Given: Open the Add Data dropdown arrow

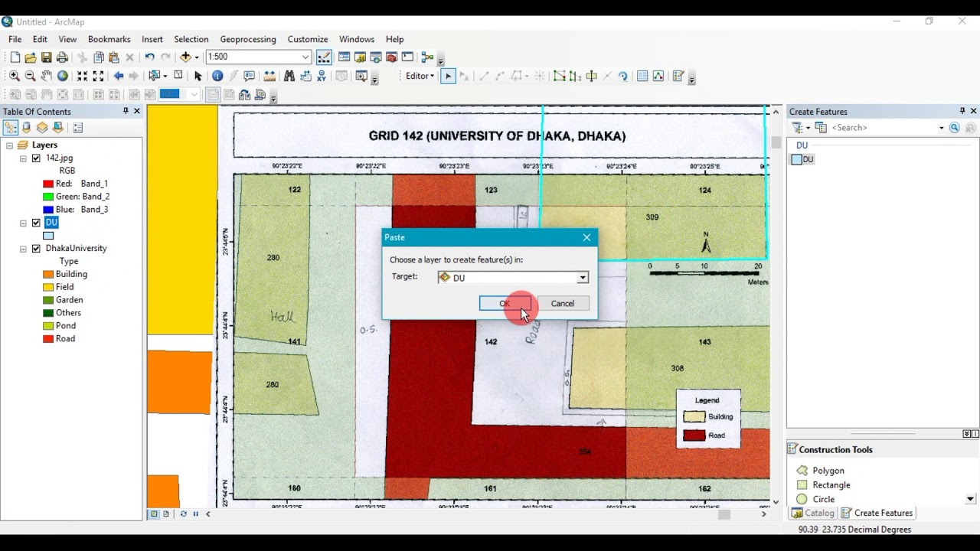Looking at the screenshot, I should click(197, 57).
